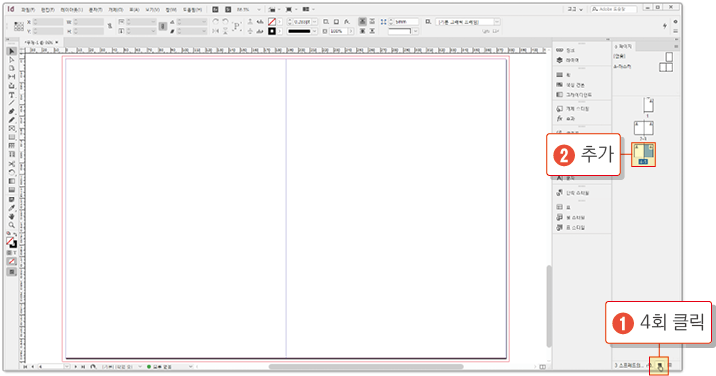Image resolution: width=716 pixels, height=376 pixels.
Task: Click the rotate 90° clockwise icon
Action: (x=216, y=22)
